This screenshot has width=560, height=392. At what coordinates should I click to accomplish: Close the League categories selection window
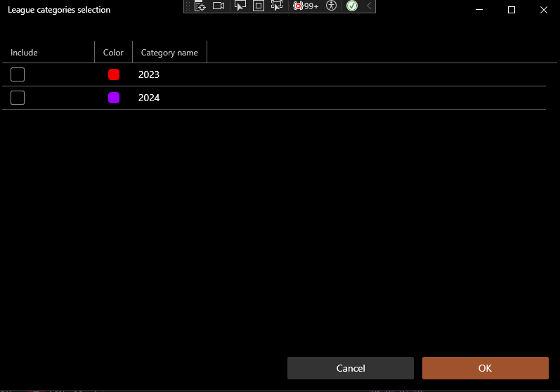coord(544,10)
